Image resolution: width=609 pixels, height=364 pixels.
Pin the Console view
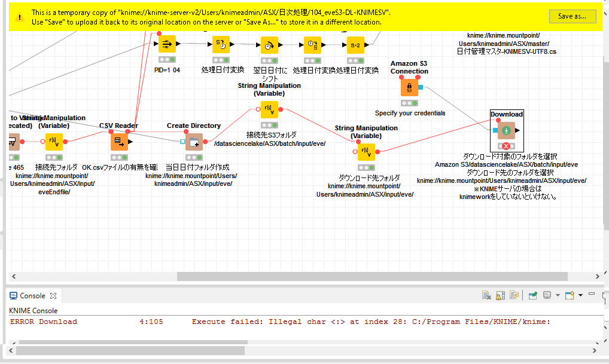coord(533,295)
